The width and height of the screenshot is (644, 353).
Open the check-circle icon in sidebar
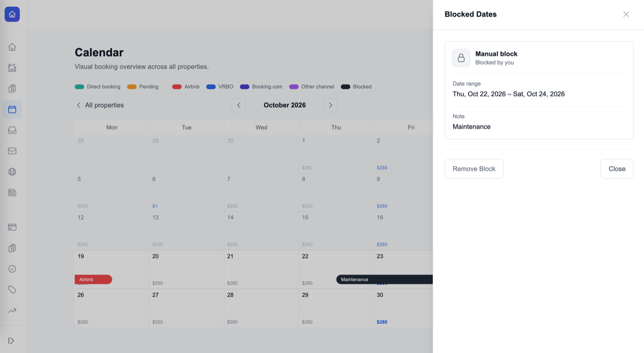tap(12, 269)
